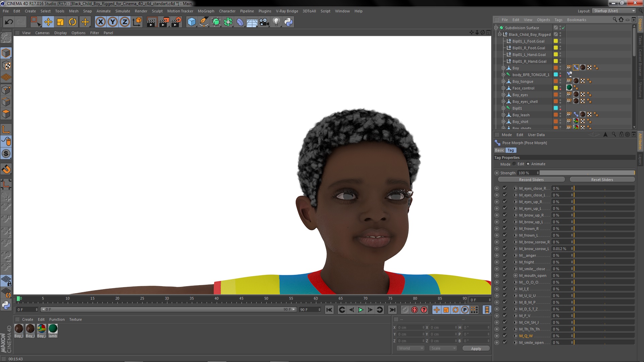The width and height of the screenshot is (644, 362).
Task: Render current view with clapperboard icon
Action: click(152, 22)
